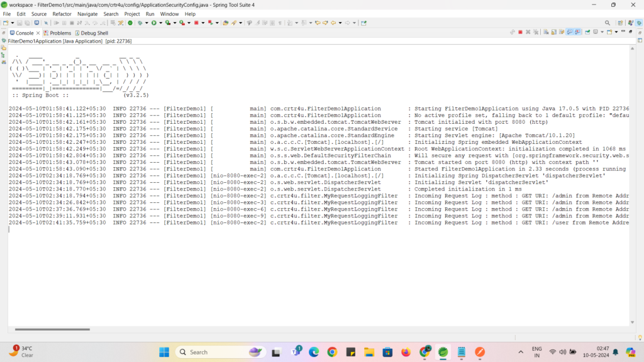Click the main toolbar Search magnifier icon
This screenshot has height=362, width=644.
pyautogui.click(x=608, y=23)
